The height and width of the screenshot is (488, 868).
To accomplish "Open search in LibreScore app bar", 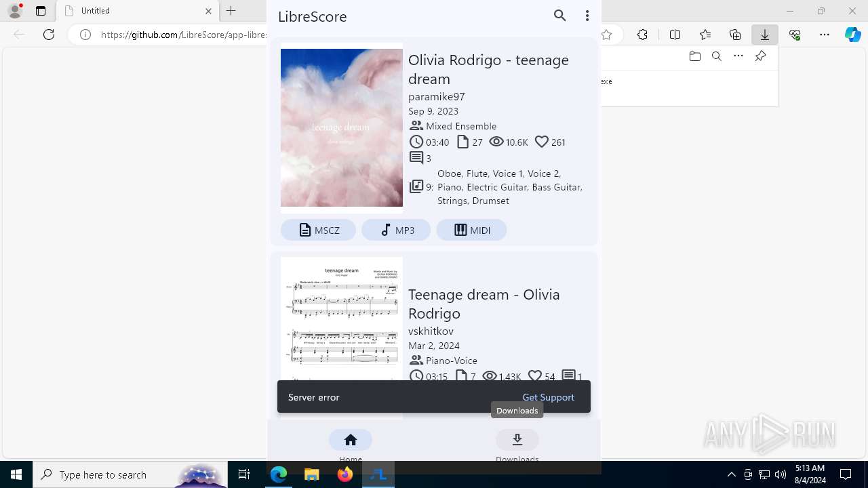I will click(x=560, y=16).
